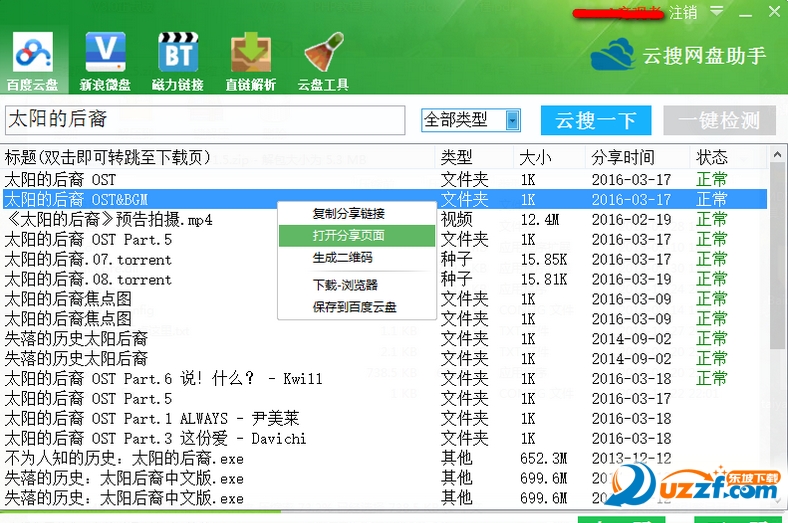Open 直链解析 download parser
The height and width of the screenshot is (523, 788).
250,61
